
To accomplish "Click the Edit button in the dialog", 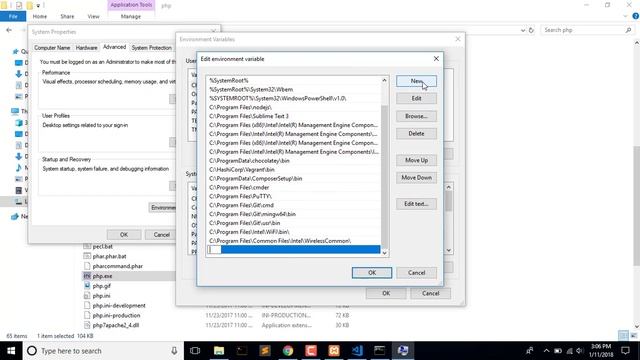I will 416,98.
